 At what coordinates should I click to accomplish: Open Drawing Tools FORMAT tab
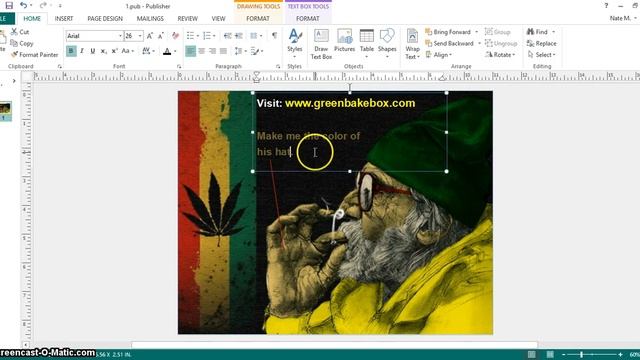click(x=258, y=18)
